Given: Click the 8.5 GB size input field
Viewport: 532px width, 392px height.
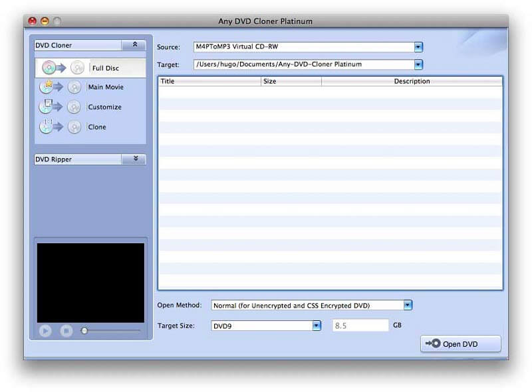Looking at the screenshot, I should coord(360,326).
